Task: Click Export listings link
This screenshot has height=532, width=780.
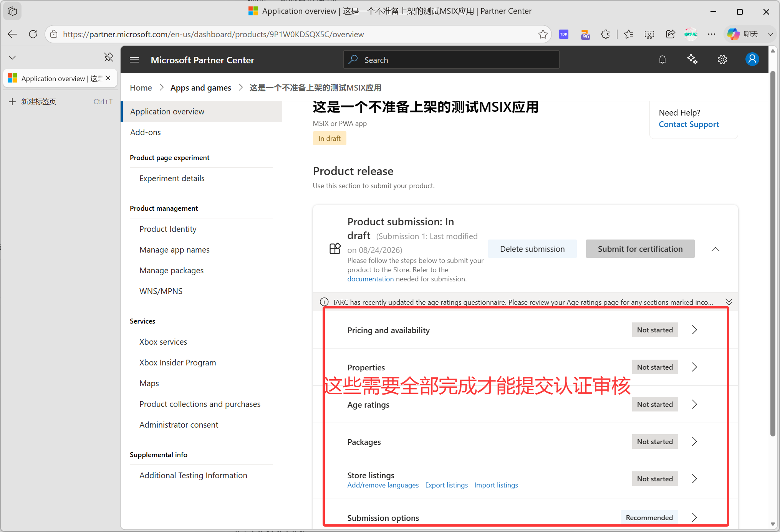Action: (x=446, y=485)
